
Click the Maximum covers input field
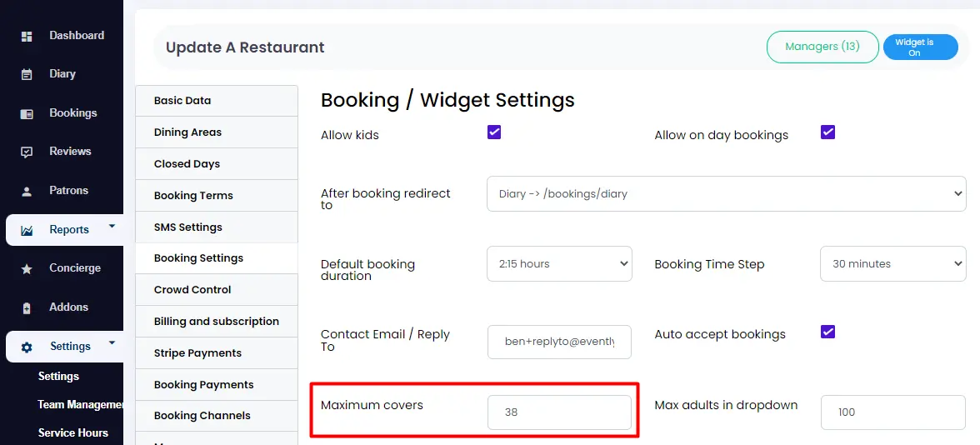click(559, 412)
